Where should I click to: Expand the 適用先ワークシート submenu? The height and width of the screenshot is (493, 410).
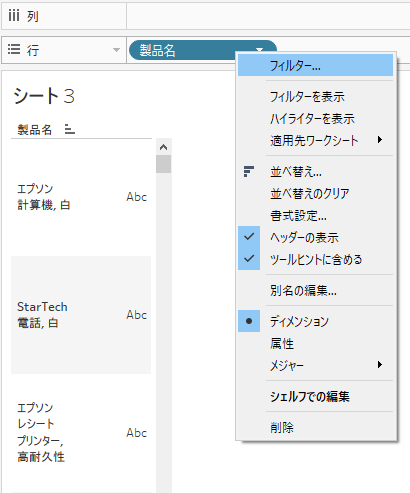tap(315, 140)
